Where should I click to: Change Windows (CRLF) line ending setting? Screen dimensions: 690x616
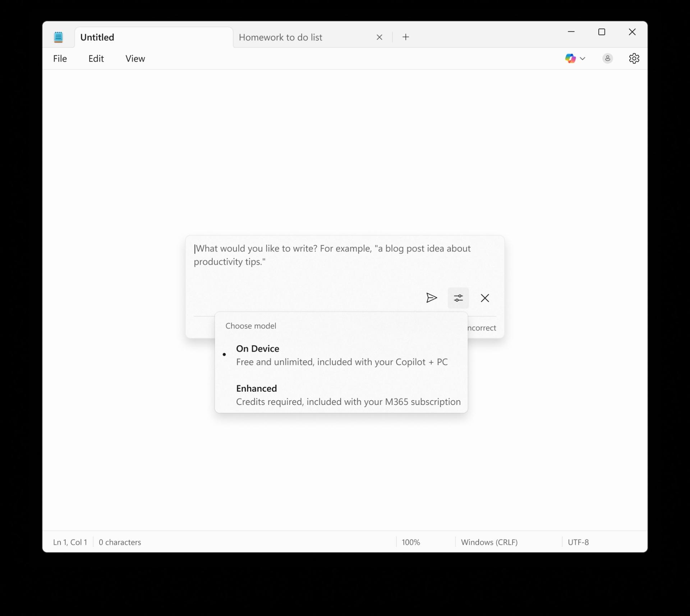[489, 542]
